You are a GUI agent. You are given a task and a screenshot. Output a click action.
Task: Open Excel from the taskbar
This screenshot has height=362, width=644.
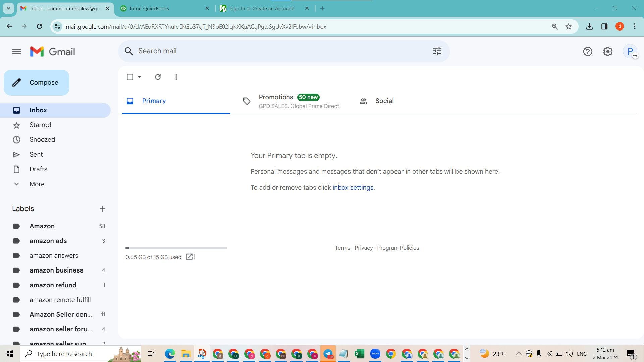tap(359, 354)
